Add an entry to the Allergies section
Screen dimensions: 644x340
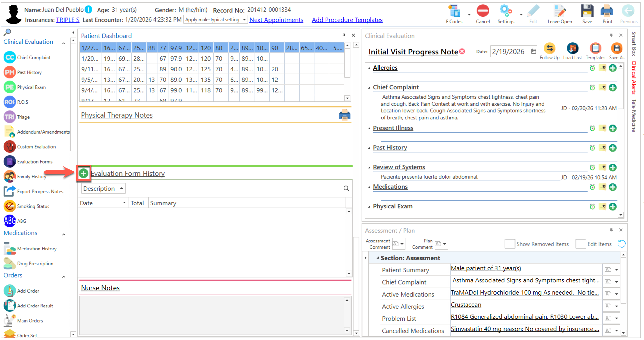[613, 68]
